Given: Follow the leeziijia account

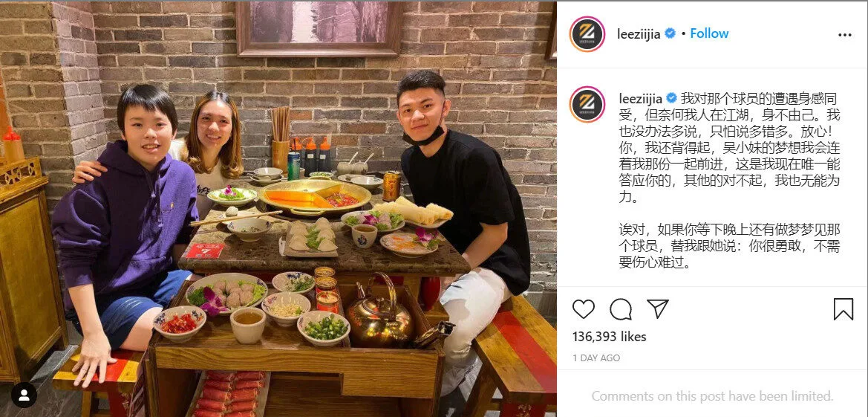Looking at the screenshot, I should 709,34.
